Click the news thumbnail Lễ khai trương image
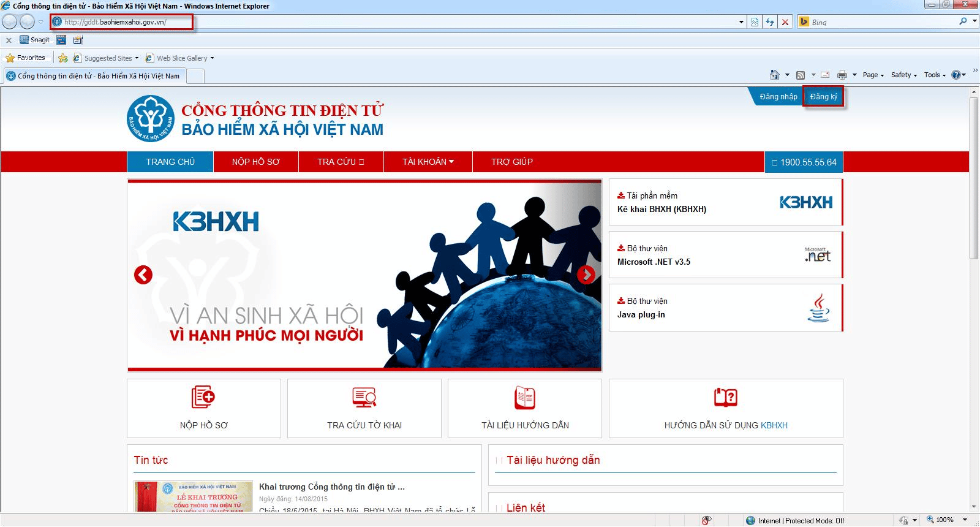This screenshot has width=980, height=527. [194, 496]
